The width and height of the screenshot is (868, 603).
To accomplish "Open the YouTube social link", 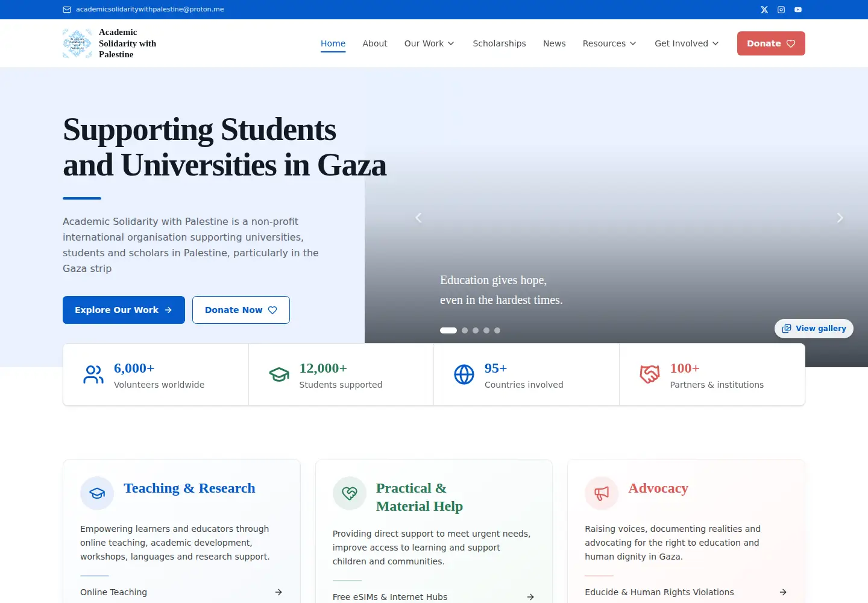I will click(798, 10).
